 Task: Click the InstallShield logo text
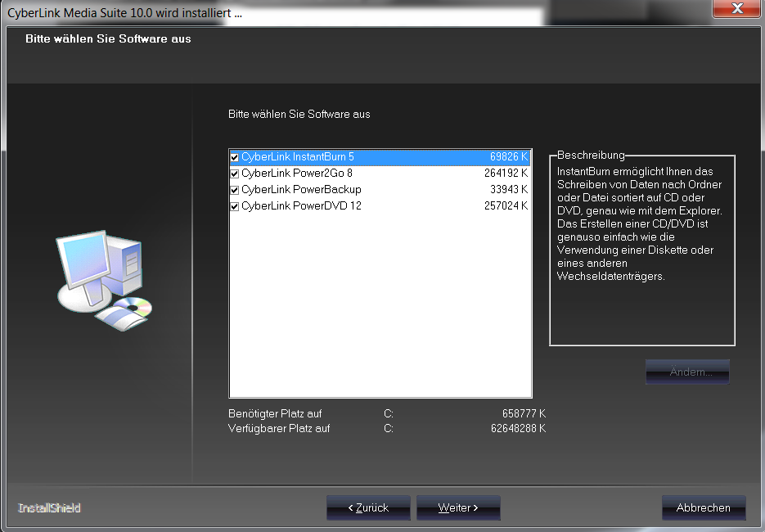(49, 508)
